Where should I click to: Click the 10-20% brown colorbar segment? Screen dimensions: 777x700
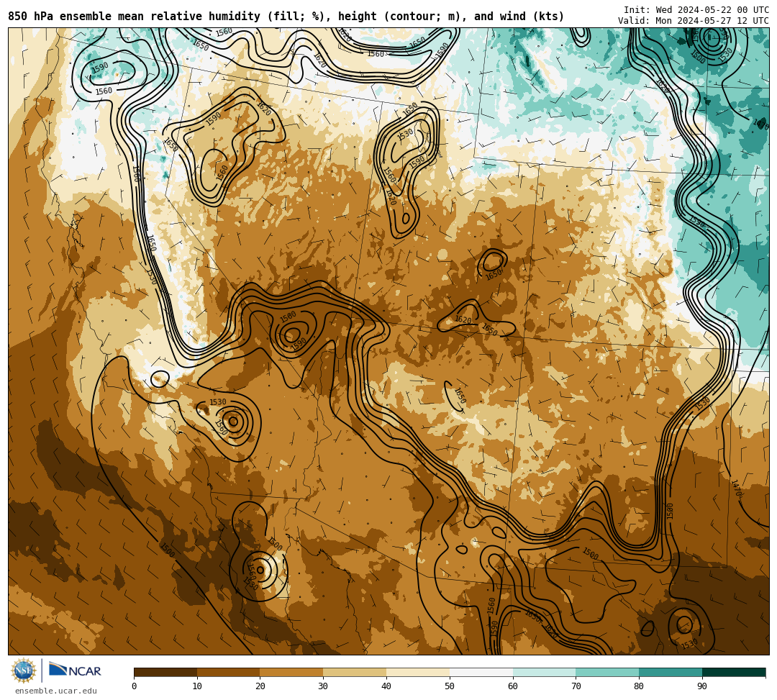coord(229,672)
